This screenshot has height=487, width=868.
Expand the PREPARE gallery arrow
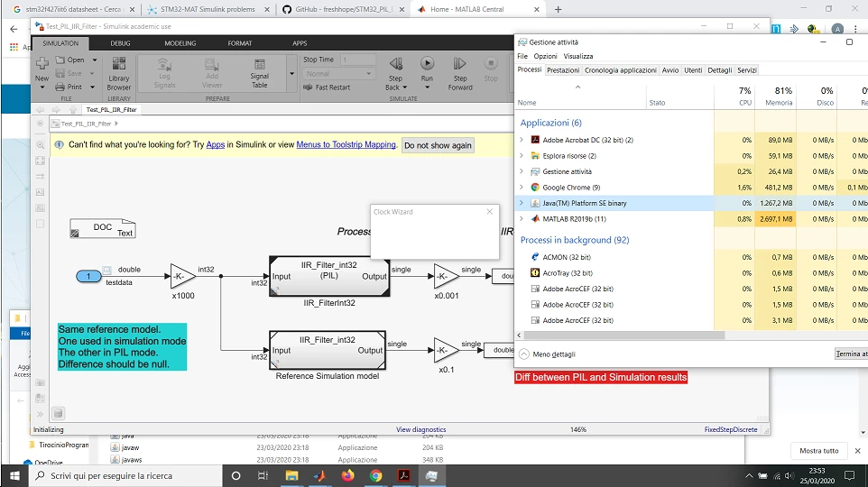click(x=291, y=74)
